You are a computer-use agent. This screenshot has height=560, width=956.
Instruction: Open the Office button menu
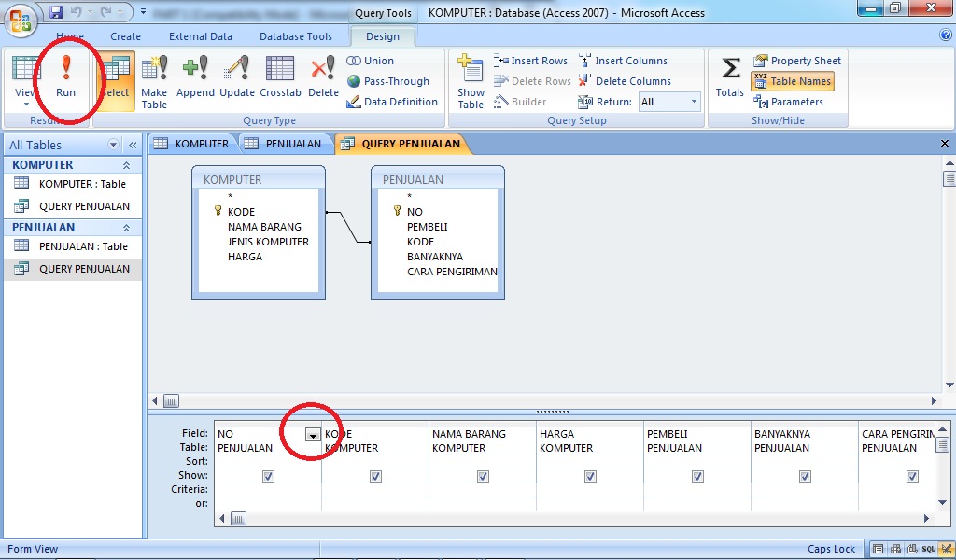[17, 12]
